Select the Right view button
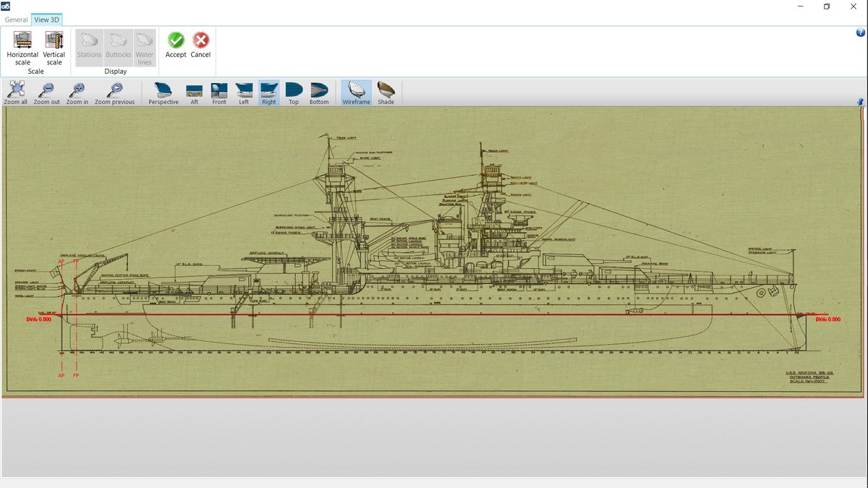The height and width of the screenshot is (488, 868). [x=269, y=93]
